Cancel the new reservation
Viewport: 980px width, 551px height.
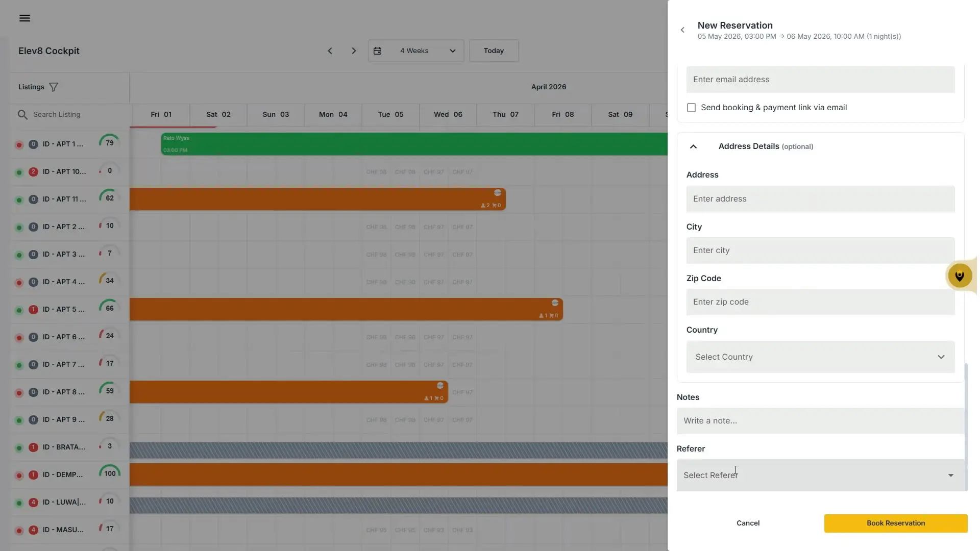(748, 523)
